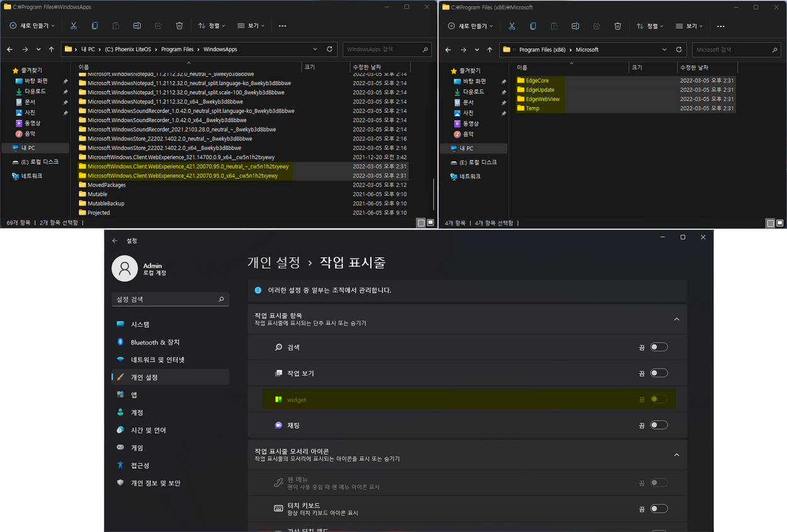Image resolution: width=787 pixels, height=532 pixels.
Task: Toggle the 터치 키보드 corner icon switch
Action: (659, 509)
